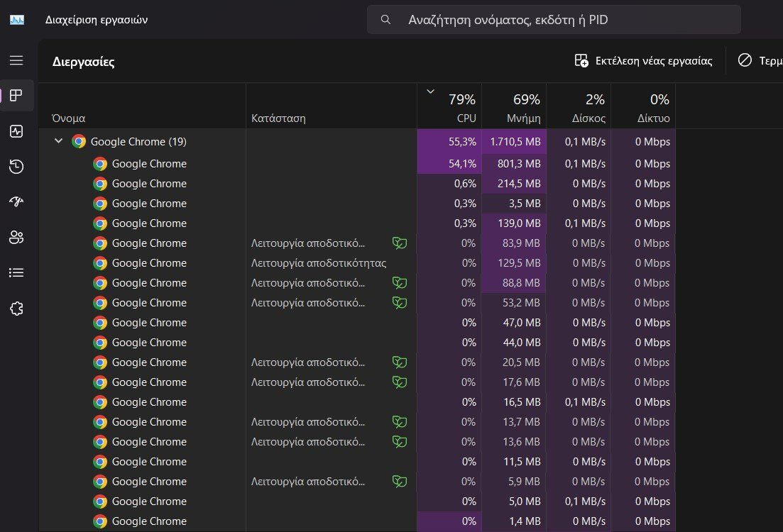
Task: Click the 'Τερμ' end task button
Action: pyautogui.click(x=759, y=60)
